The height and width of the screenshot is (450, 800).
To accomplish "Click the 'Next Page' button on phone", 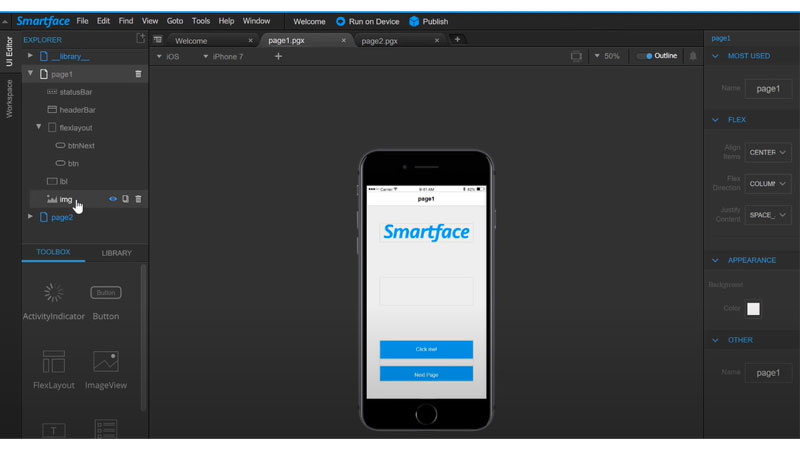I will tap(426, 374).
